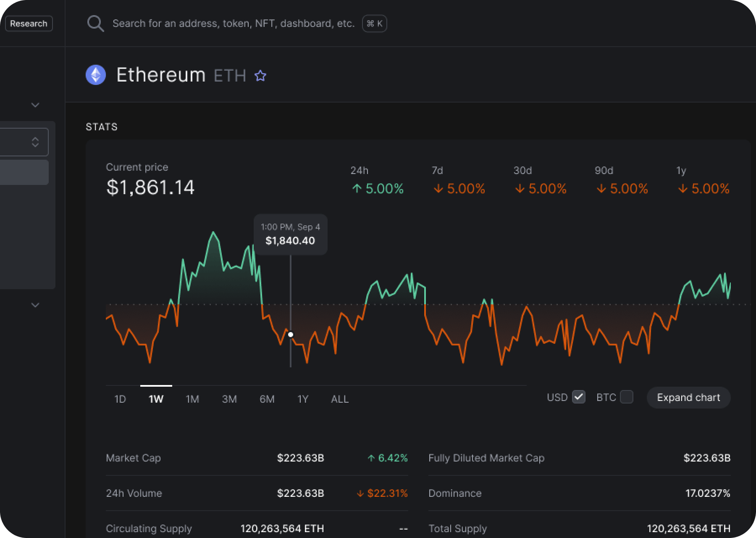Click the white price marker dot on the chart
Viewport: 756px width, 538px height.
point(291,335)
